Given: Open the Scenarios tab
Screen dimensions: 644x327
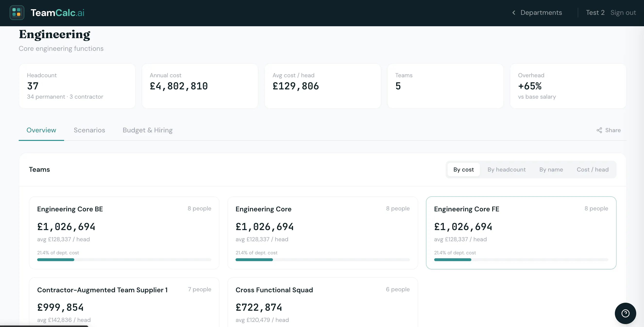Looking at the screenshot, I should 89,130.
